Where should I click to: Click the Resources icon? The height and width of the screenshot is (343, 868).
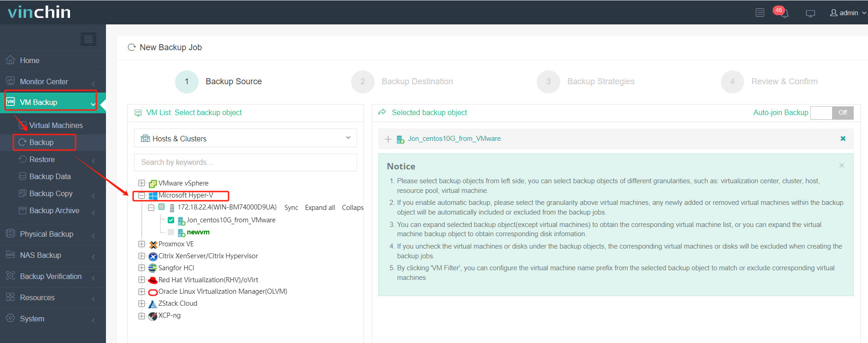tap(10, 297)
